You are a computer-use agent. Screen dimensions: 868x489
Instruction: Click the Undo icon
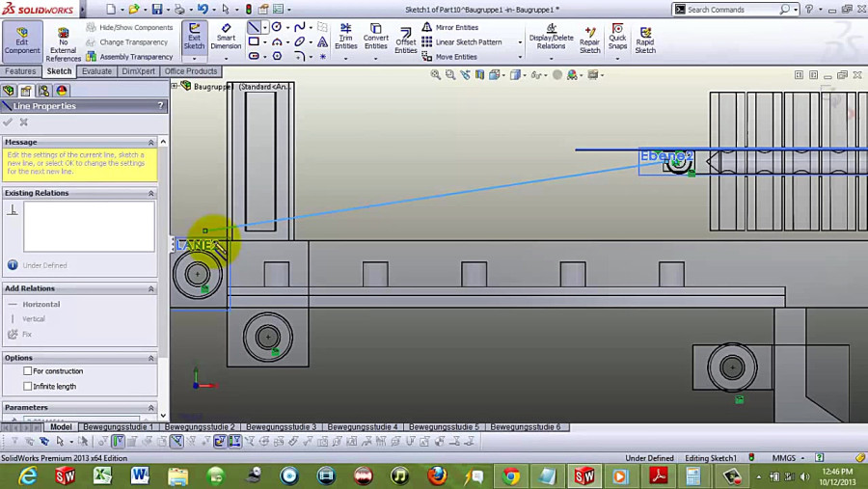click(203, 10)
